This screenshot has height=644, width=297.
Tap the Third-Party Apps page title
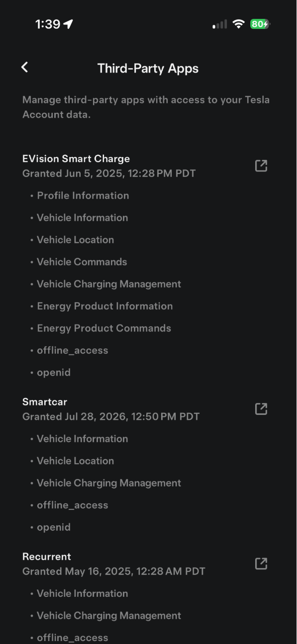pyautogui.click(x=148, y=68)
